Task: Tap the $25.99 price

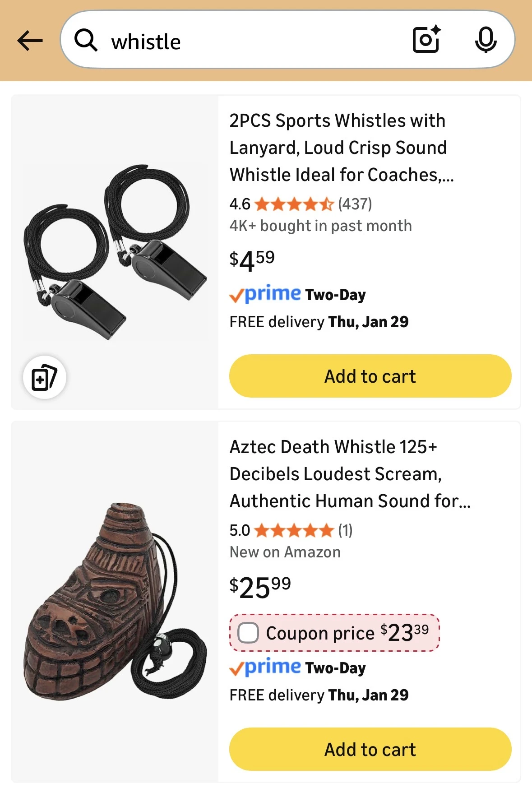Action: pos(260,587)
